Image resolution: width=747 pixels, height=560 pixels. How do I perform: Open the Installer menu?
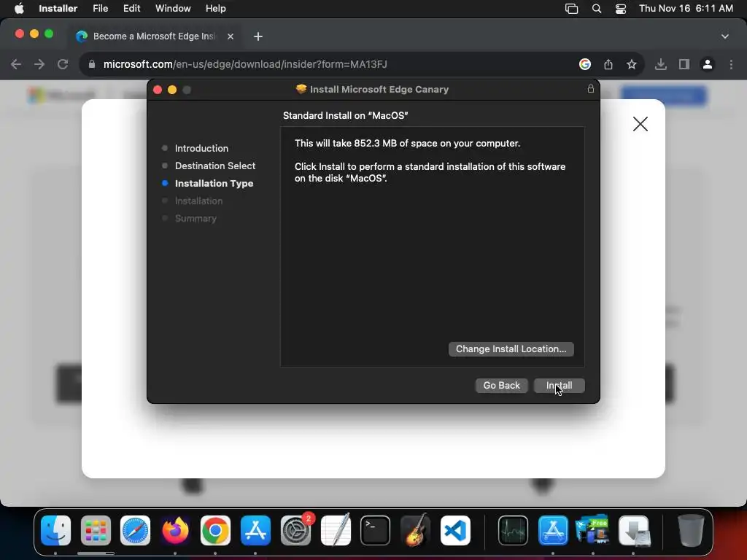click(x=58, y=9)
